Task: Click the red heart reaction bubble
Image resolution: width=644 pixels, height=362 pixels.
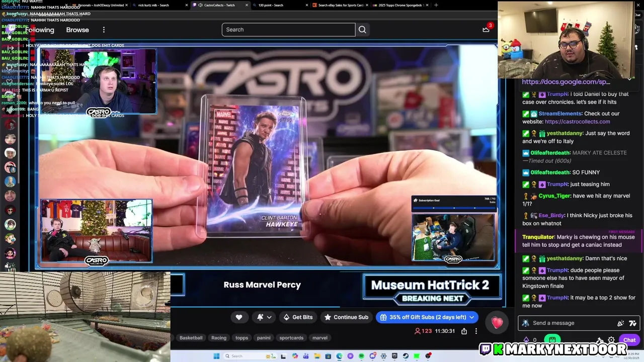Action: pyautogui.click(x=497, y=323)
